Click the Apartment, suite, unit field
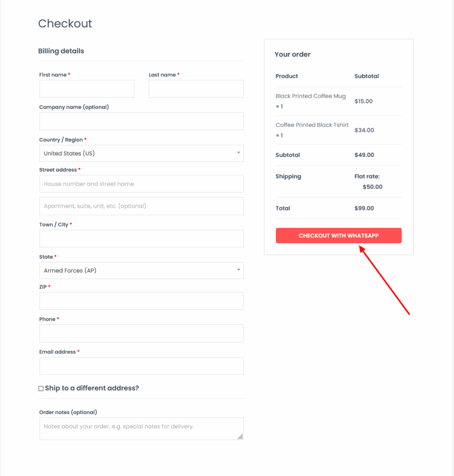The height and width of the screenshot is (476, 454). point(141,206)
